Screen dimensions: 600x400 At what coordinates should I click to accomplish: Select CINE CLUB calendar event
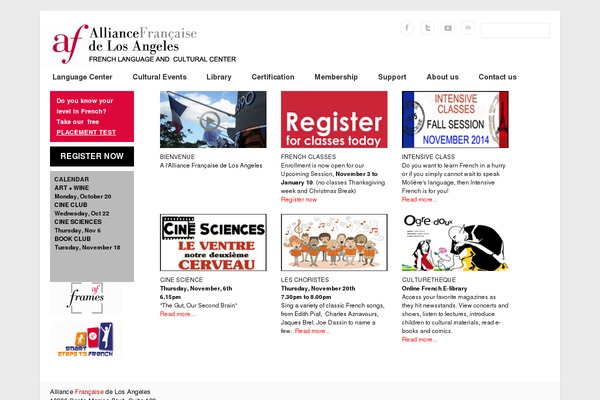point(71,205)
